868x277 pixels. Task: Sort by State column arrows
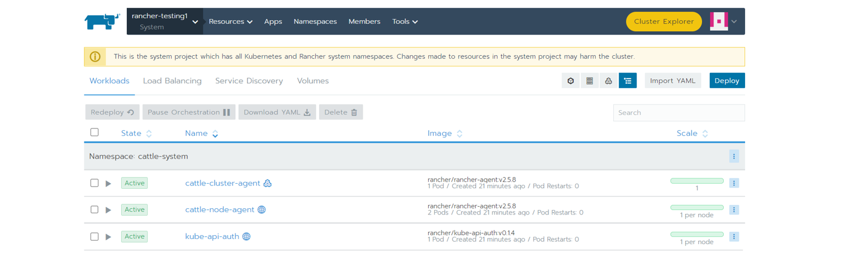[x=149, y=133]
